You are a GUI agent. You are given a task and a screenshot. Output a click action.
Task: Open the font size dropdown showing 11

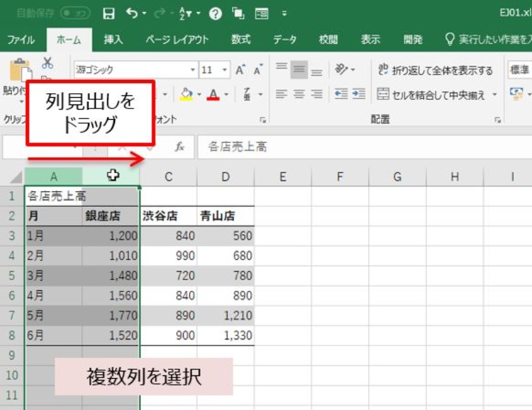[x=225, y=71]
